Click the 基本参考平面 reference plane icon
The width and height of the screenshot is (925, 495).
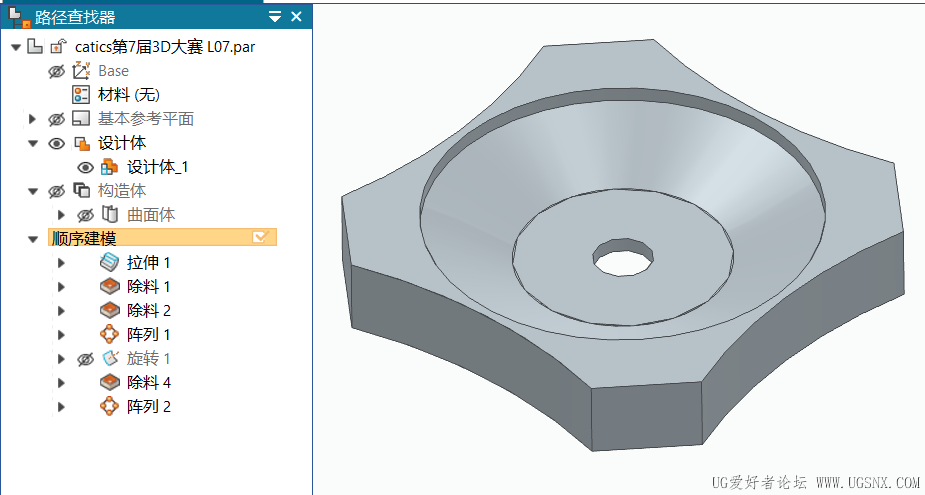[81, 119]
